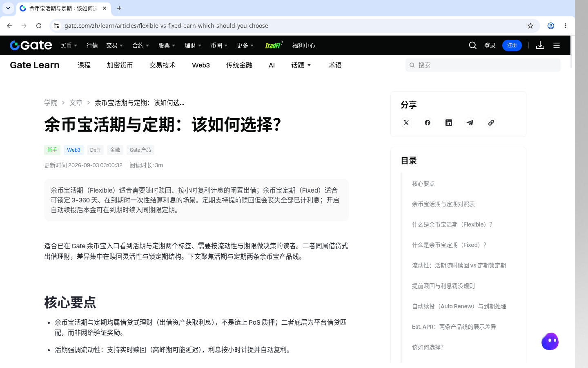Click the browser back arrow

(9, 26)
